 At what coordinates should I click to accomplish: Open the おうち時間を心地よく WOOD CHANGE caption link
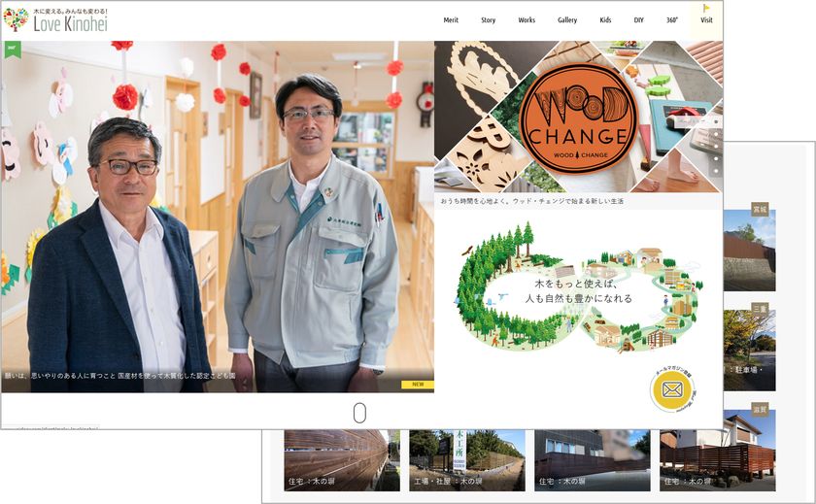532,201
